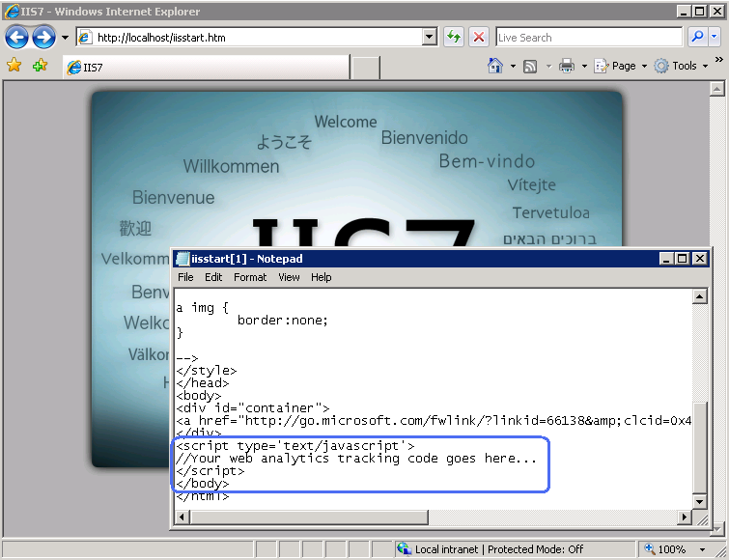Screen dimensions: 729x560
Task: Go back with the browser Back arrow
Action: [x=16, y=38]
